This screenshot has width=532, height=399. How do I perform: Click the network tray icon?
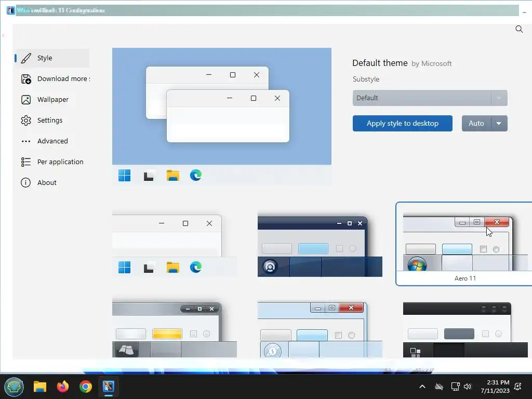(x=455, y=387)
